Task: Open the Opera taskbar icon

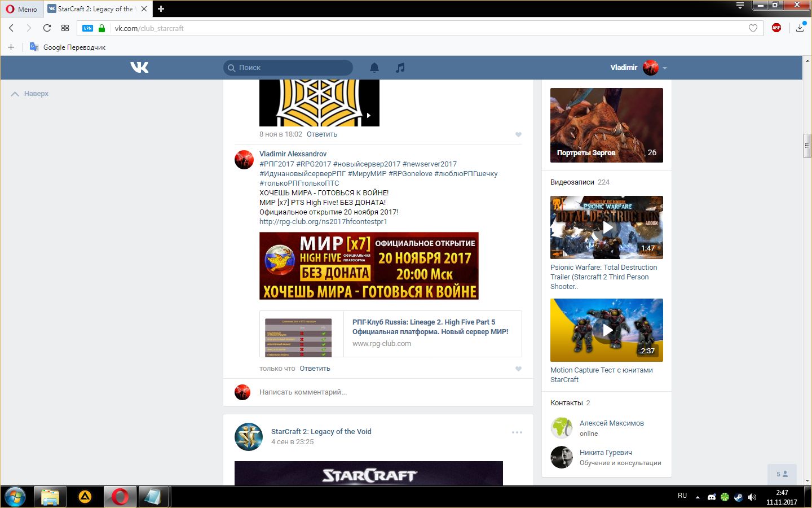Action: [120, 497]
